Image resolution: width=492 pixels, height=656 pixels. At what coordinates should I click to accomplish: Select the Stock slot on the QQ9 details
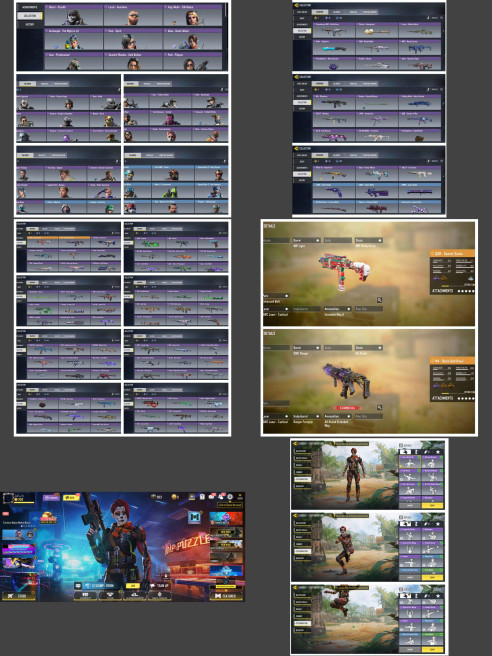[369, 241]
